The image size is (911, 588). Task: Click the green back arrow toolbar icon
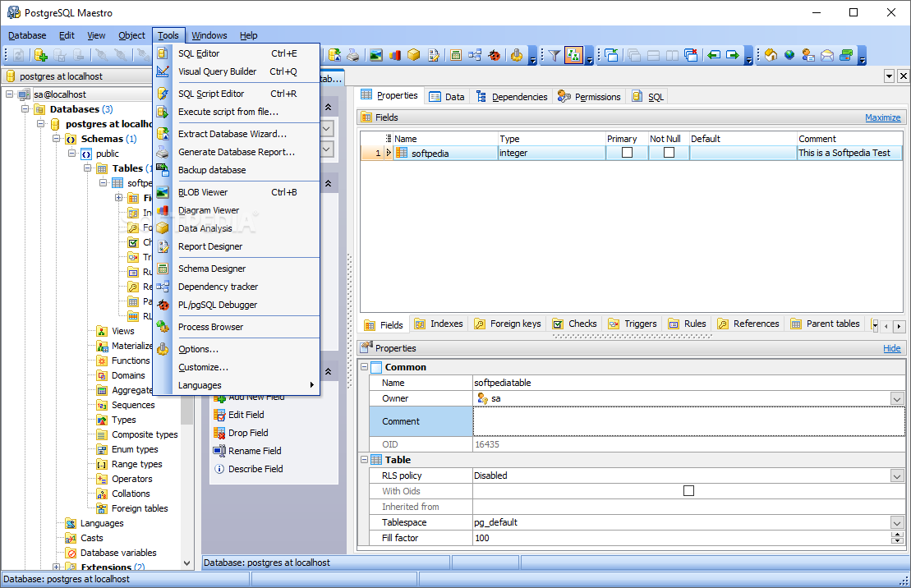714,55
